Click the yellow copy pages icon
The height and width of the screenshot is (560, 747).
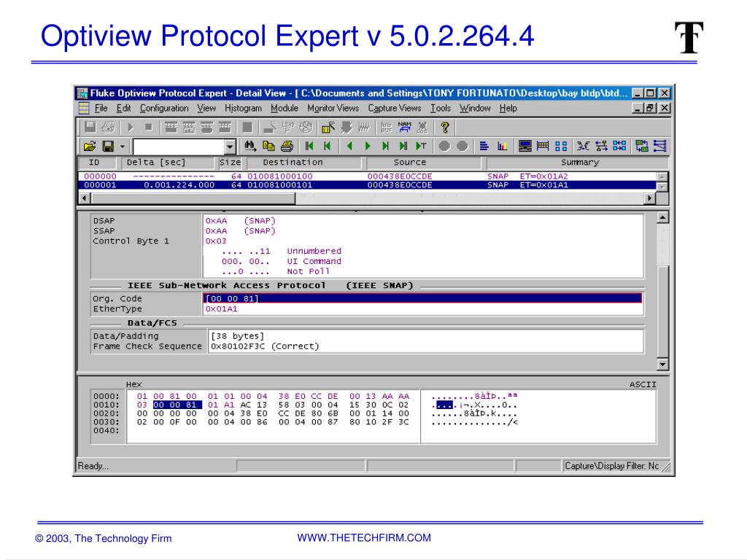(x=268, y=146)
